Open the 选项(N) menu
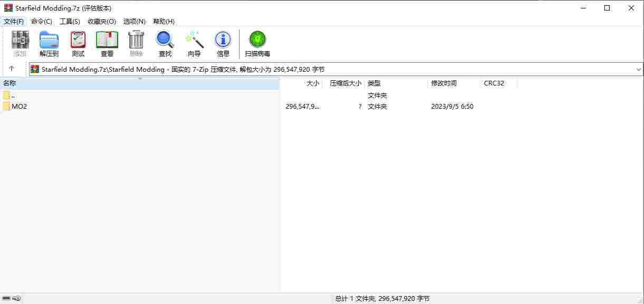Image resolution: width=644 pixels, height=304 pixels. [135, 21]
